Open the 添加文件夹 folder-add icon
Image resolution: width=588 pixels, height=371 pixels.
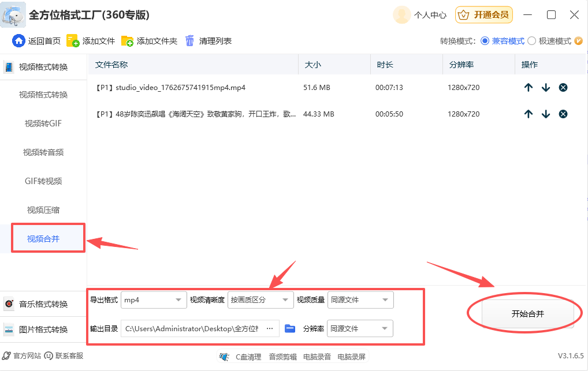126,40
